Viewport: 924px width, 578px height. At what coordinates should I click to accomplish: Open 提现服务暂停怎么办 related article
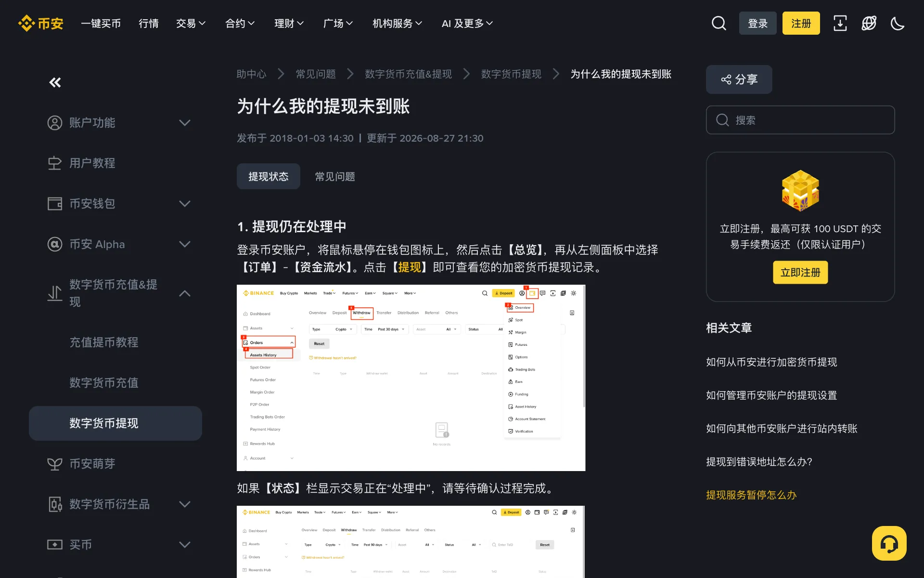tap(751, 495)
